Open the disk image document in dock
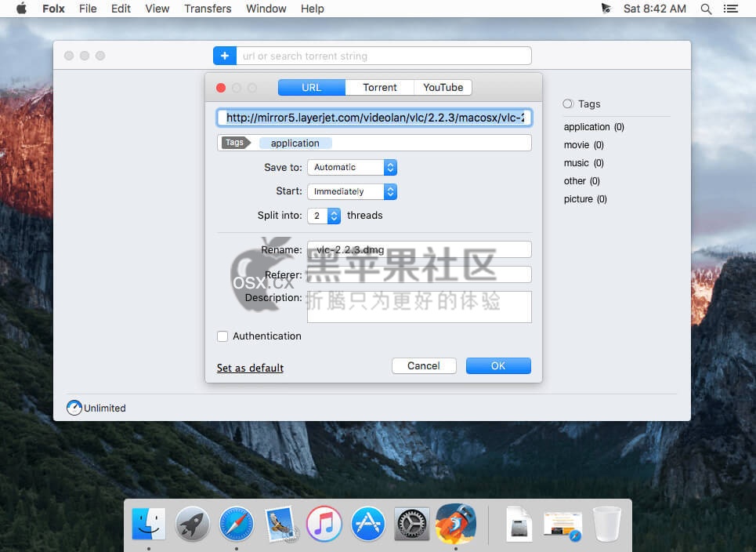The height and width of the screenshot is (552, 756). (519, 524)
